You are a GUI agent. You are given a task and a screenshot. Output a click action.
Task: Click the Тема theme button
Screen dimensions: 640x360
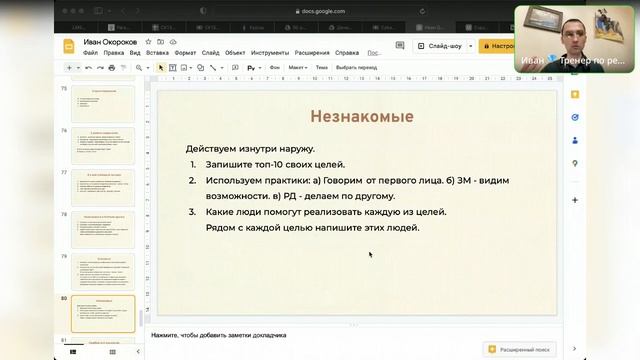click(x=322, y=67)
